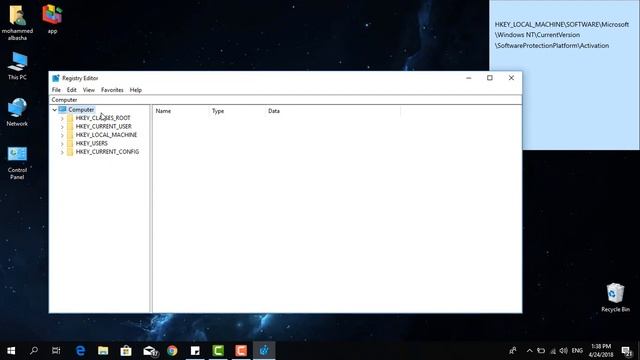
Task: Open taskbar search magnifier
Action: 34,350
